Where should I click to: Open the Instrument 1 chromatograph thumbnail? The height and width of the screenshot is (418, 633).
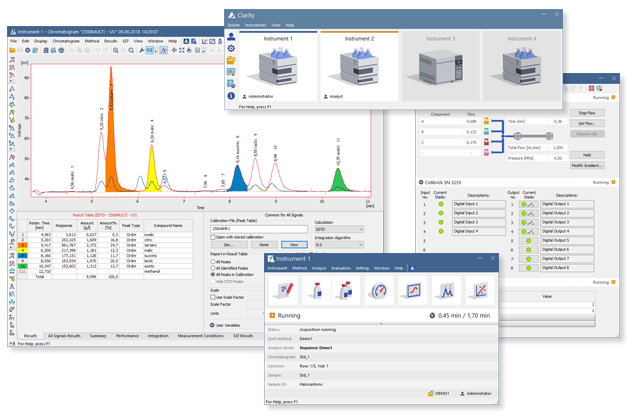coord(278,69)
